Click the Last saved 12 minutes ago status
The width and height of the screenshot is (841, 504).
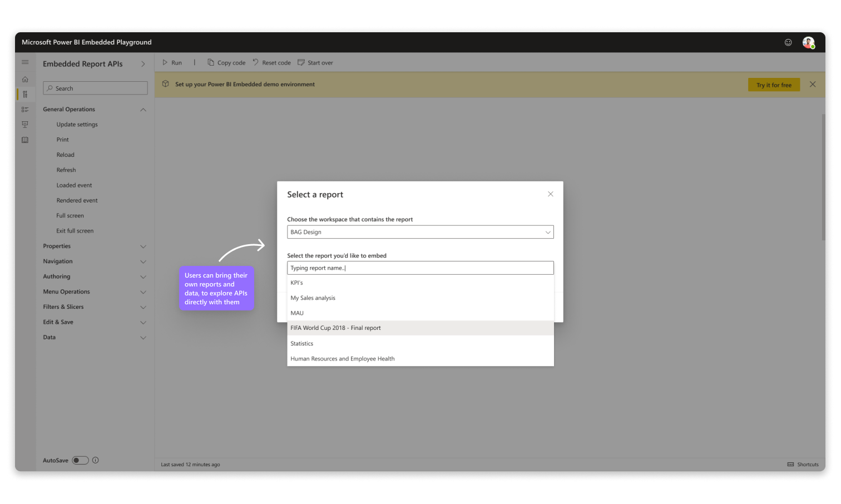click(190, 465)
